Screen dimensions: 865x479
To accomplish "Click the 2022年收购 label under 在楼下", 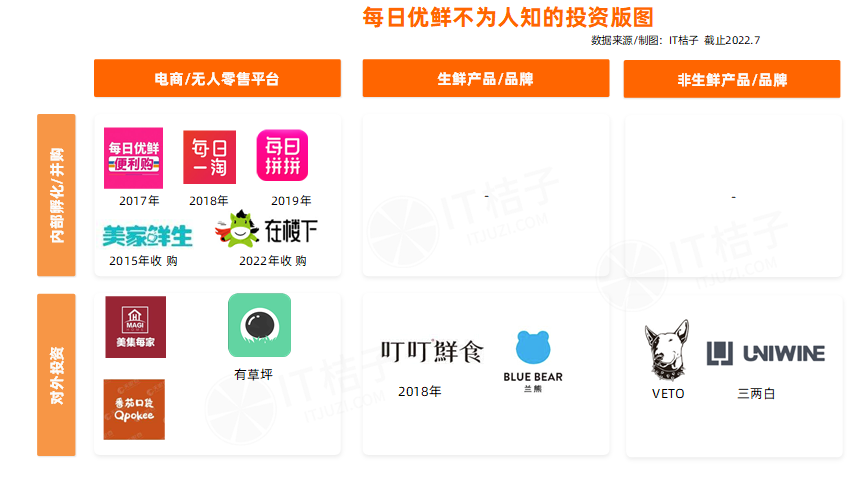I will tap(273, 260).
